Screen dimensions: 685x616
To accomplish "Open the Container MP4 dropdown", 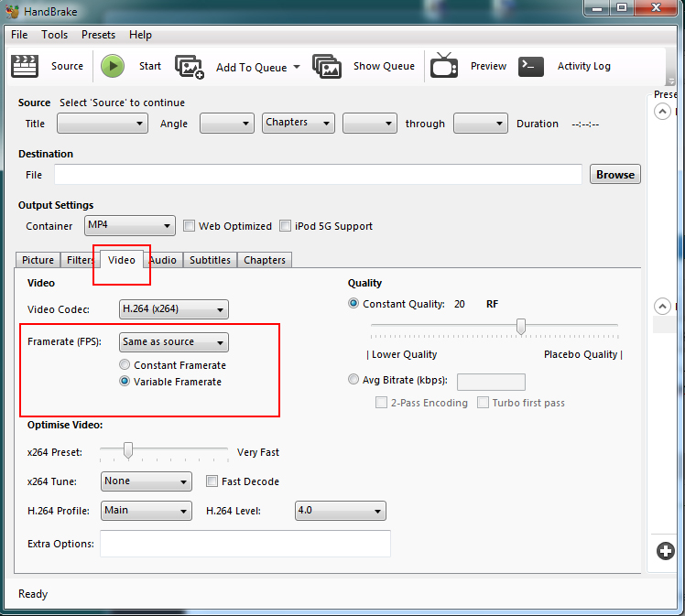I will point(130,226).
